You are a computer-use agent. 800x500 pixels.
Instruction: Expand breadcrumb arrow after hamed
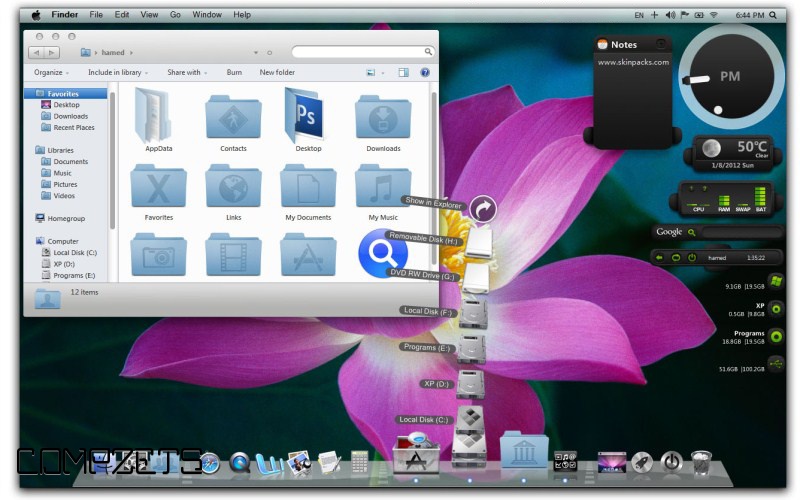tap(131, 53)
